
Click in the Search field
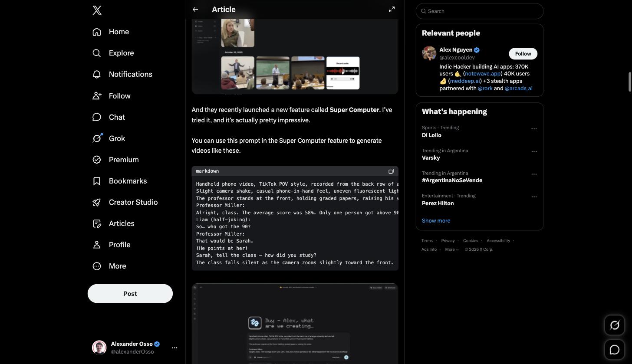point(480,11)
